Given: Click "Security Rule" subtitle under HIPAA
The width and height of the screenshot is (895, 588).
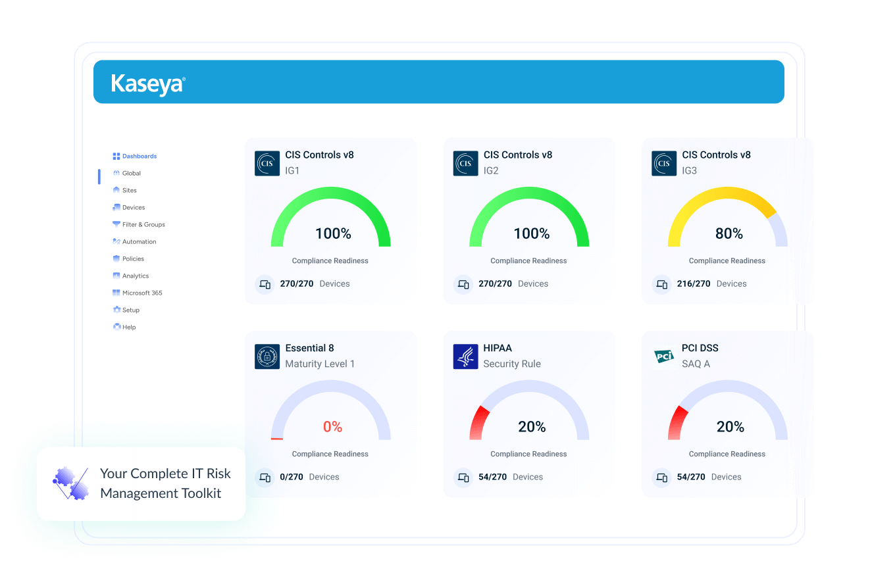Looking at the screenshot, I should 512,364.
